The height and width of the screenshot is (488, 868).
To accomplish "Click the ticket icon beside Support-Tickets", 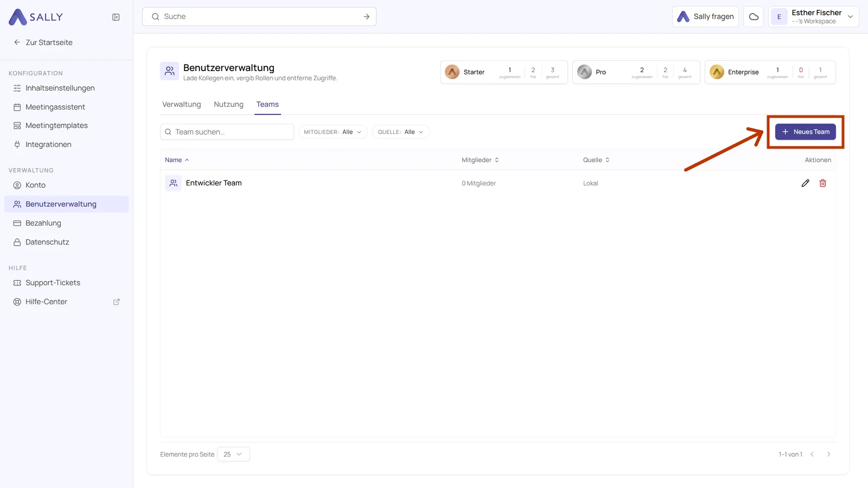I will (x=17, y=282).
